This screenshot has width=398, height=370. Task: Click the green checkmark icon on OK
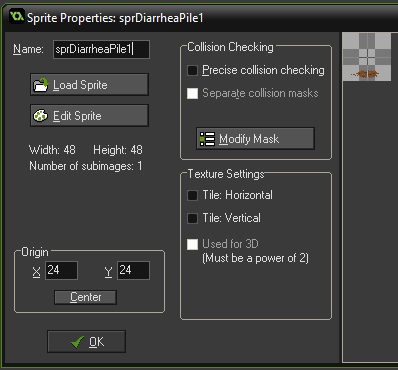(78, 342)
